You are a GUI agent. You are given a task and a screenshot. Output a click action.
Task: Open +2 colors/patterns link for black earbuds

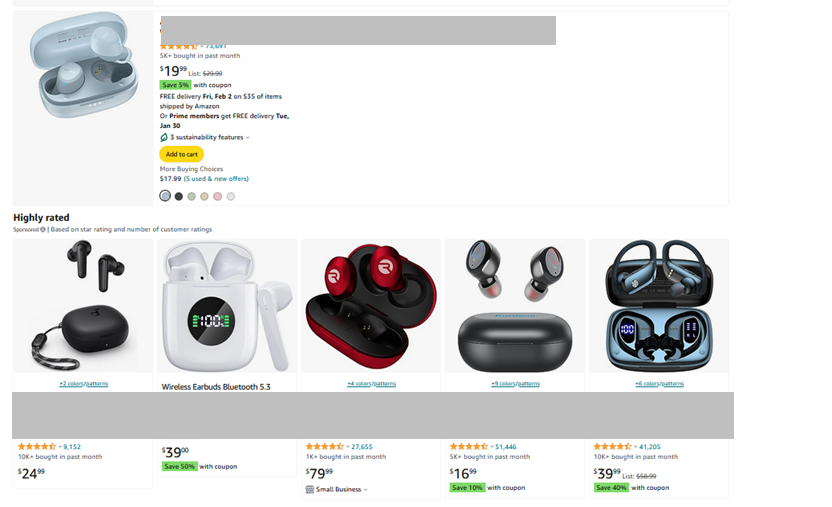pyautogui.click(x=83, y=383)
